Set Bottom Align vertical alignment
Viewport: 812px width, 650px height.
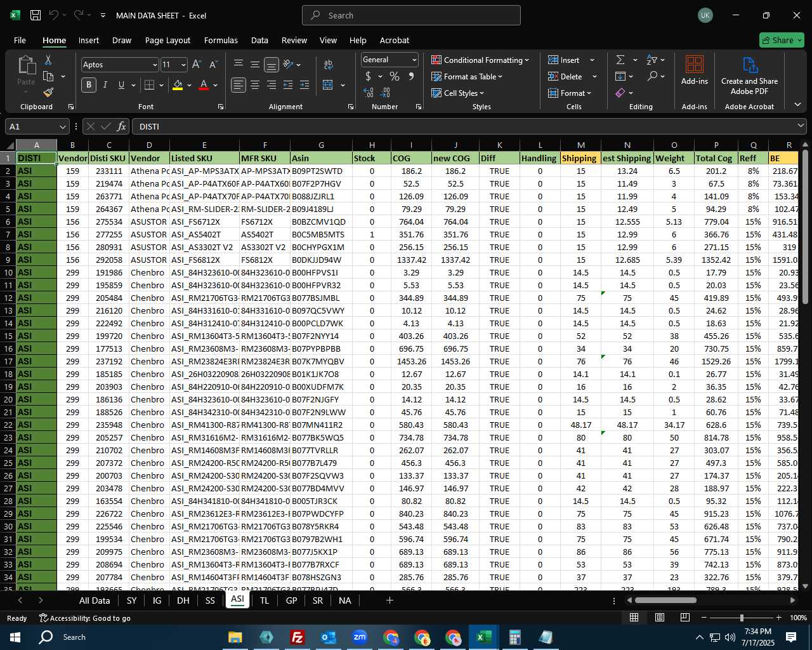tap(272, 65)
